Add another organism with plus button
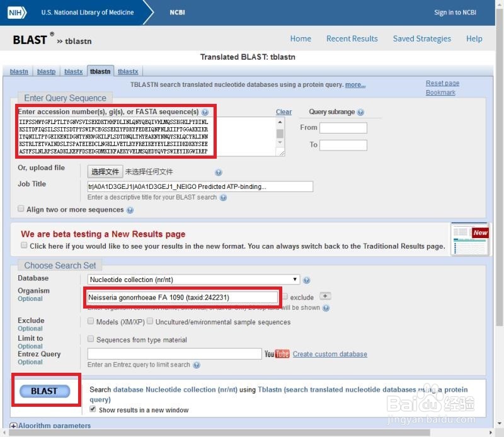504x437 pixels. pos(325,296)
